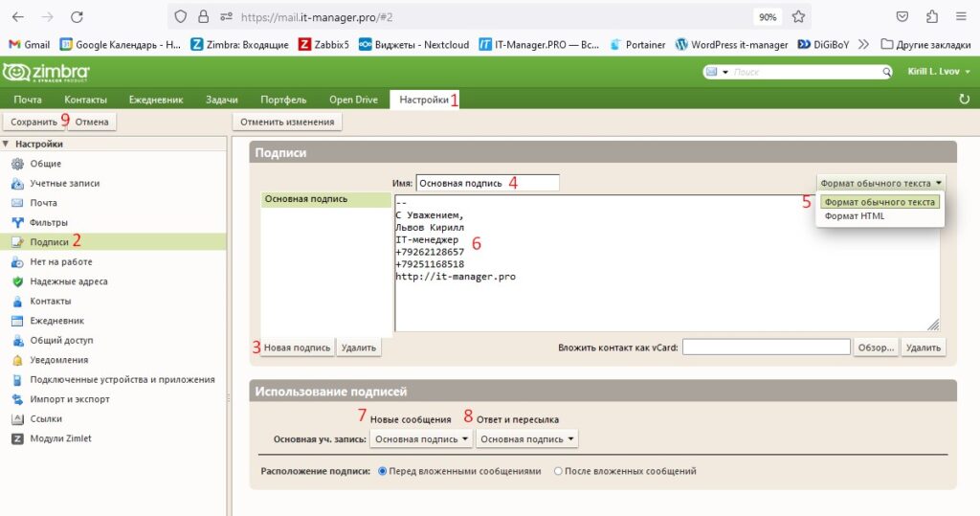
Task: Click the Отмена button
Action: click(92, 122)
